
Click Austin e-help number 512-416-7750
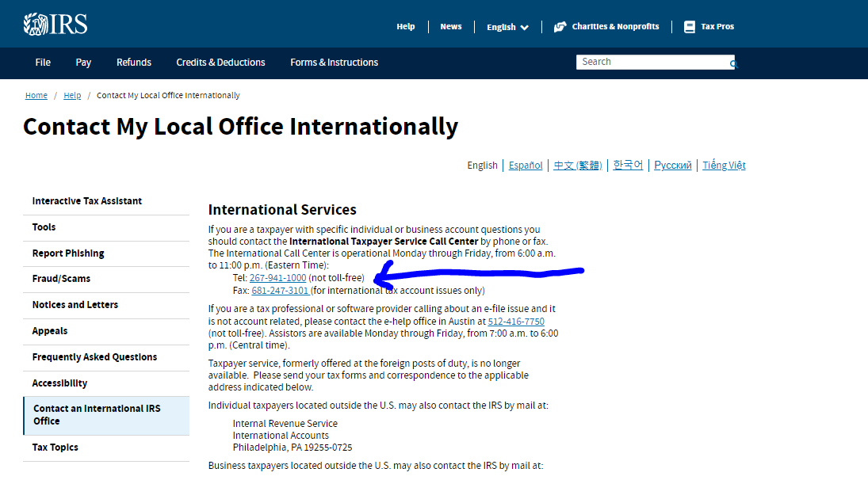pos(516,322)
